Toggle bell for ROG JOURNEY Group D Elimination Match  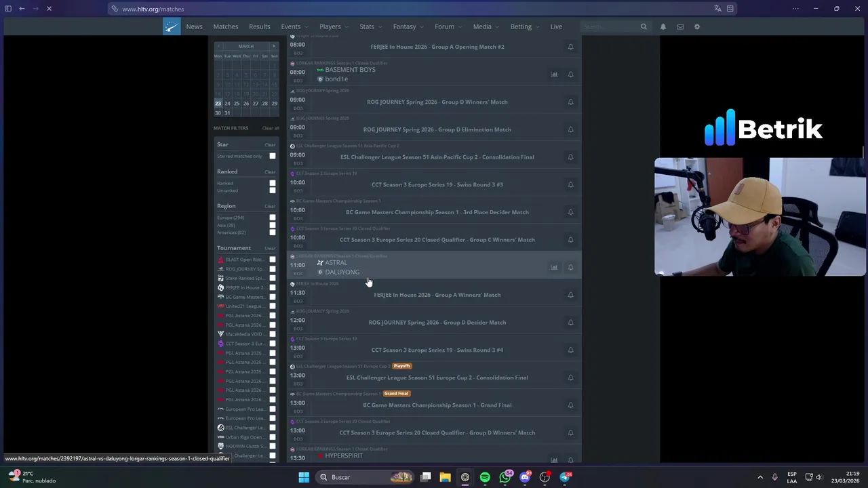[x=570, y=129]
